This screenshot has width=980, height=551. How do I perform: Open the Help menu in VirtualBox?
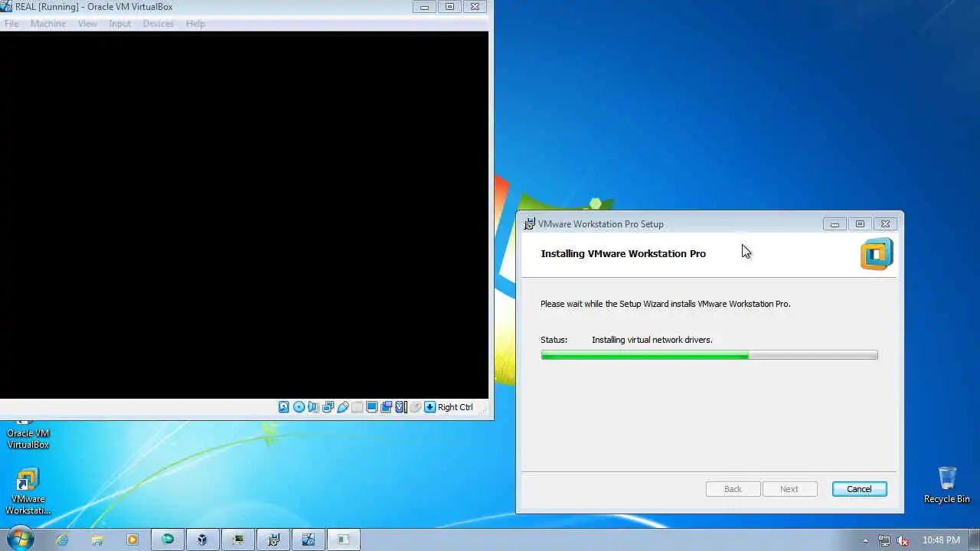[x=195, y=24]
